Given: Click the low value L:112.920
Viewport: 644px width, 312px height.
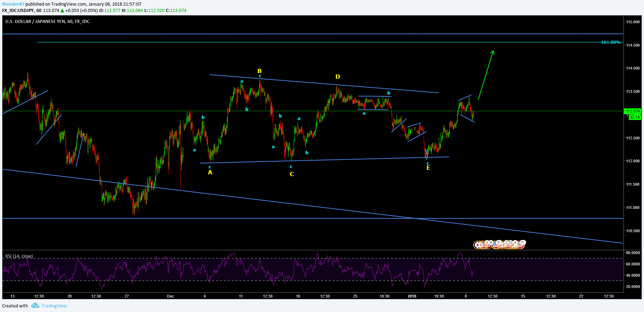Looking at the screenshot, I should click(154, 11).
